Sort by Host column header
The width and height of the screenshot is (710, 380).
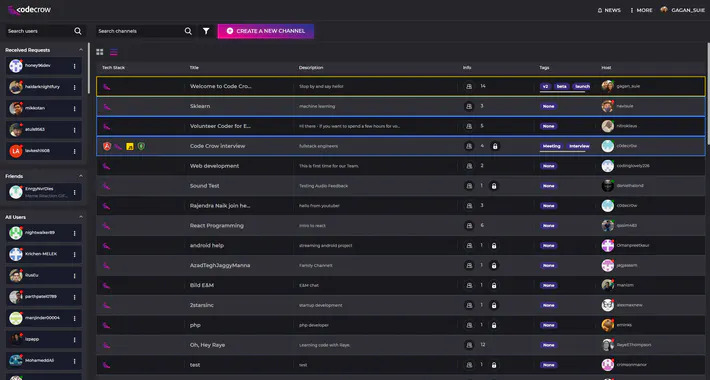tap(606, 67)
